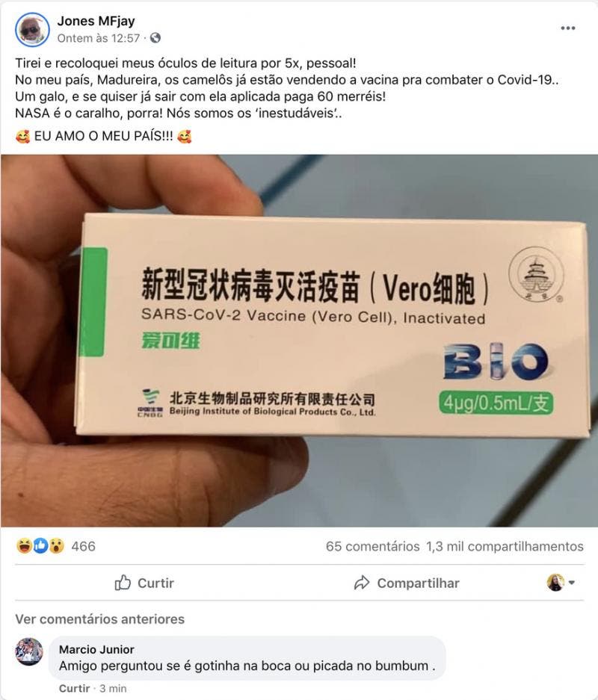Expand Ver comentários anteriores
Screen dimensions: 598x700
pyautogui.click(x=100, y=619)
